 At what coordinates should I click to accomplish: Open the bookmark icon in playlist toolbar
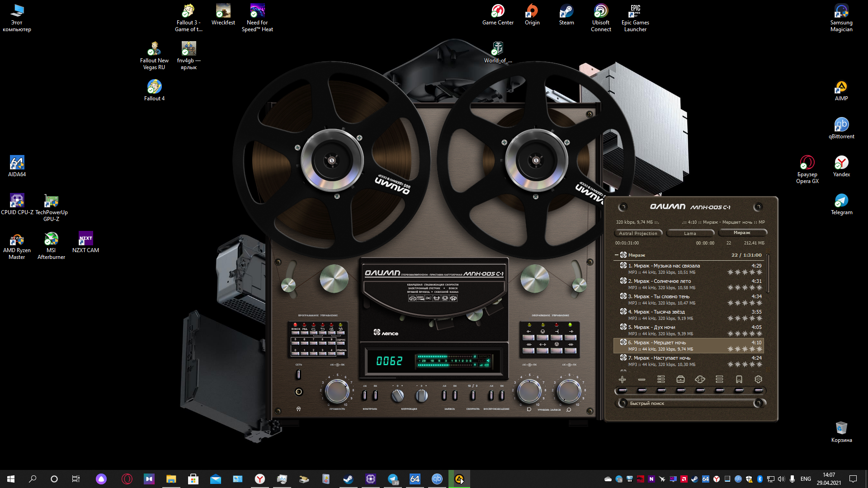pos(739,380)
